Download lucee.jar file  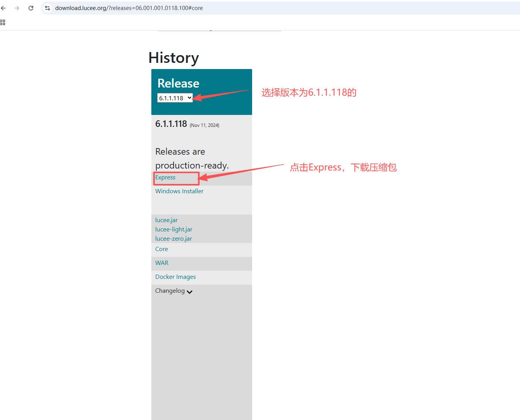point(166,220)
